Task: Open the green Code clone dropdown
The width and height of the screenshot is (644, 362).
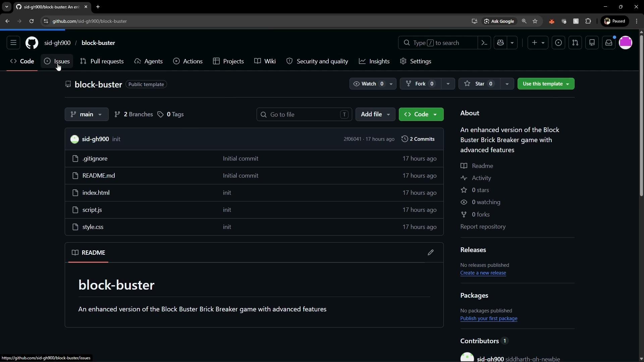Action: tap(421, 115)
